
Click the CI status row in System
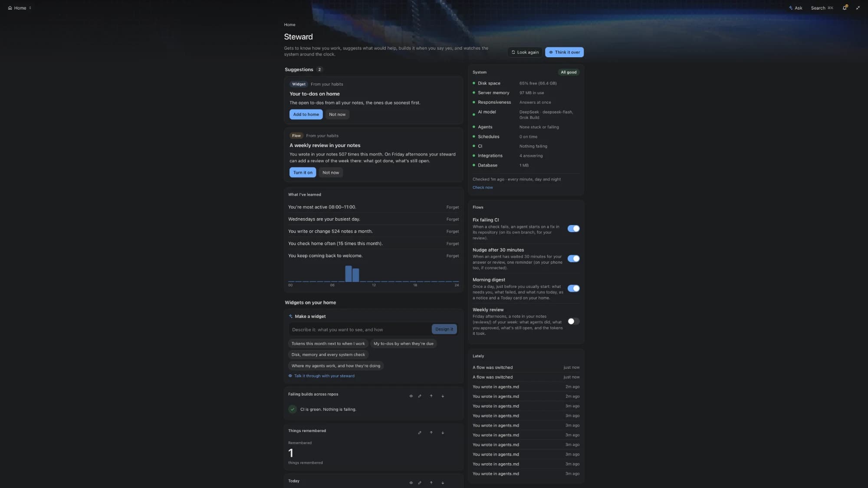pyautogui.click(x=526, y=146)
